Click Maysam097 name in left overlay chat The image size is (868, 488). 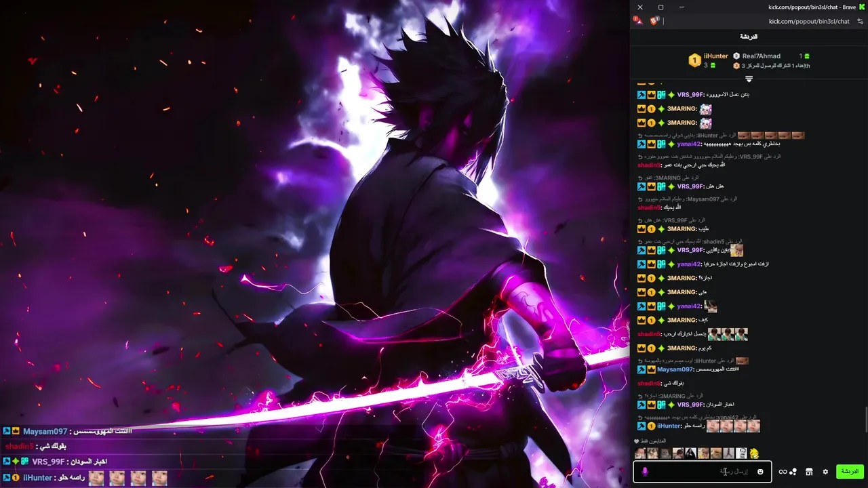[45, 432]
